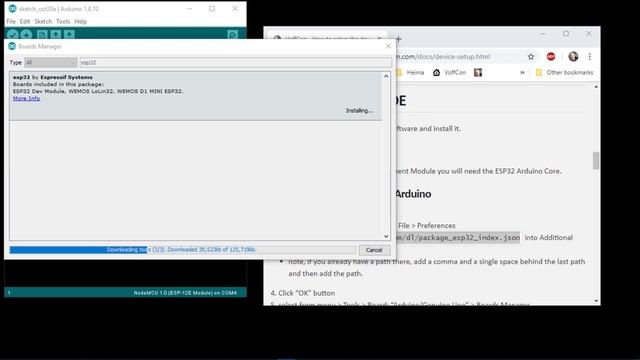Viewport: 640px width, 360px height.
Task: Open the File menu in Arduino
Action: (x=11, y=21)
